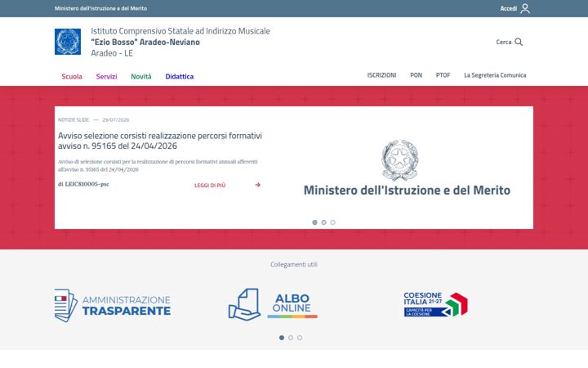Screen dimensions: 588x368
Task: Click the Collegamenti utili heading
Action: 294,264
